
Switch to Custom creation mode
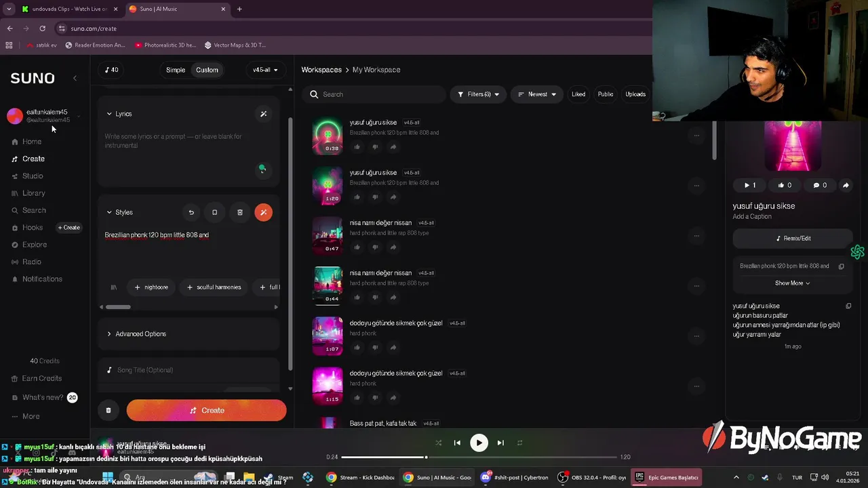point(207,70)
